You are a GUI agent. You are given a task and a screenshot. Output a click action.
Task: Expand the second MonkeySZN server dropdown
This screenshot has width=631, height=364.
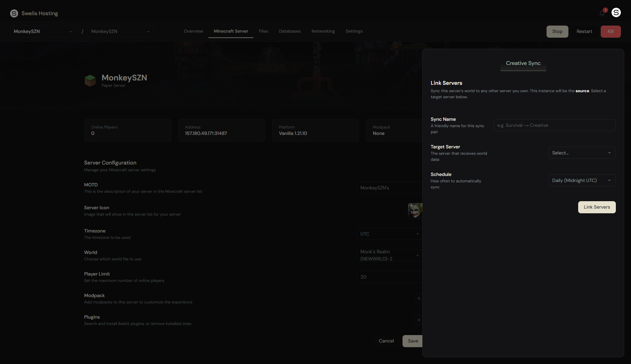click(120, 31)
